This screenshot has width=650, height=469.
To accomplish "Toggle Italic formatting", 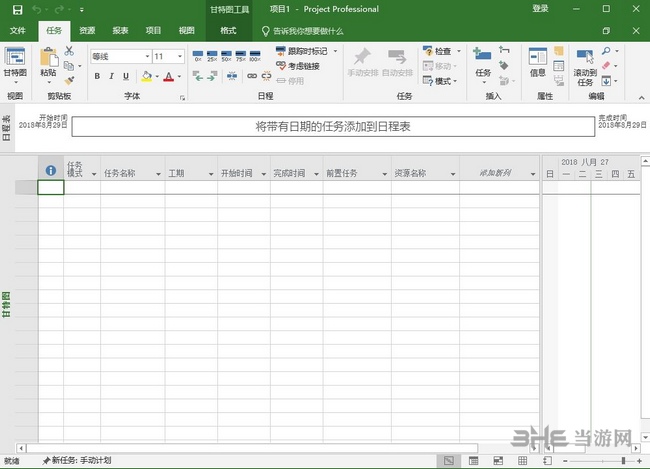I will pyautogui.click(x=111, y=76).
